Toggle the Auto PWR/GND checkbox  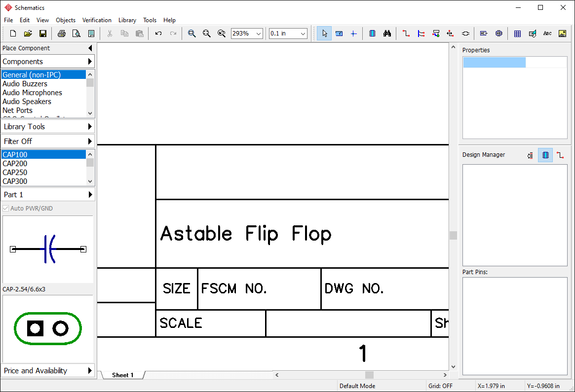pos(6,209)
